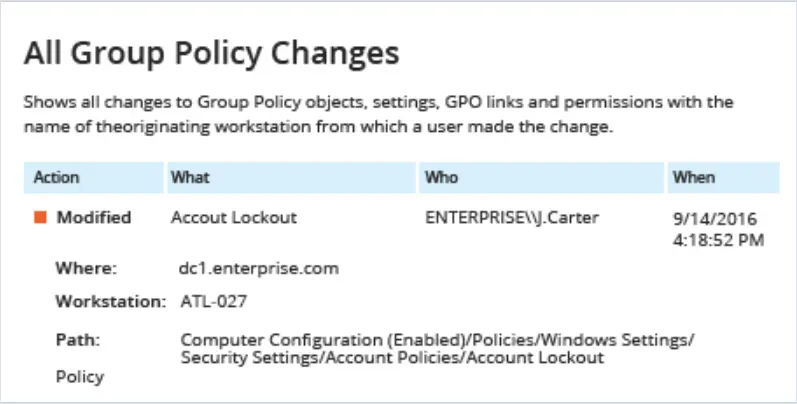The height and width of the screenshot is (404, 797).
Task: Select the dc1.enterprise.com server value
Action: tap(259, 268)
